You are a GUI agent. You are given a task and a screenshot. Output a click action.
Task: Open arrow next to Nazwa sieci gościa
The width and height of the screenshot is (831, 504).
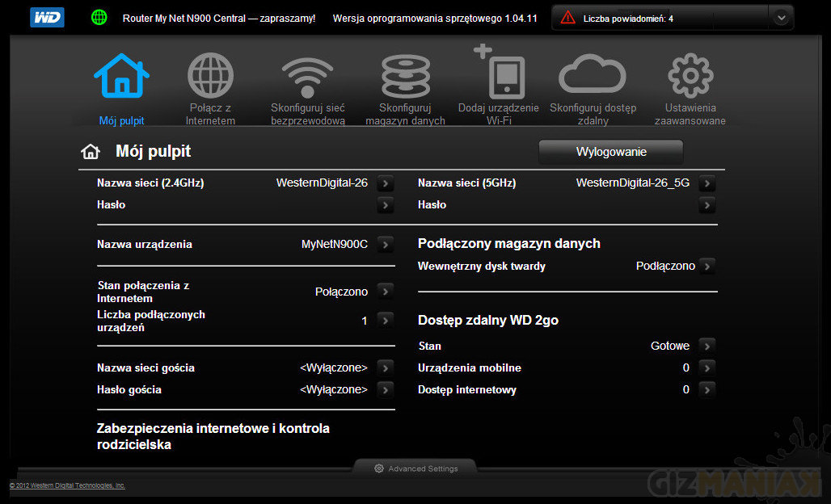coord(386,367)
